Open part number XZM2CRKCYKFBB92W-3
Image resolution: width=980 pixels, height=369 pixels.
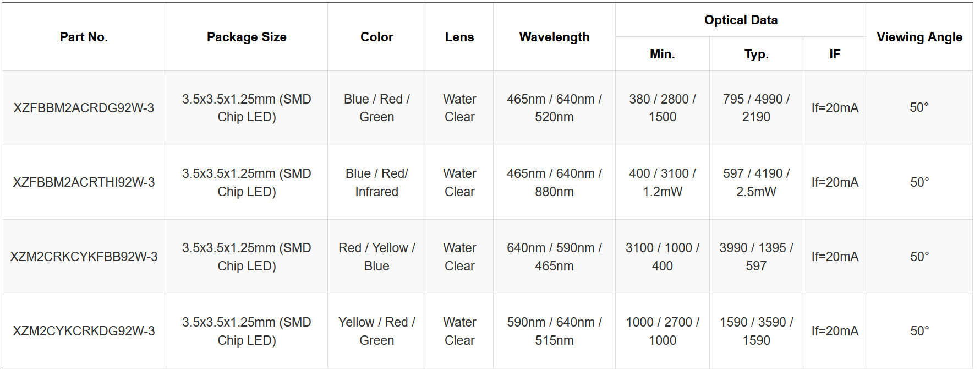coord(84,257)
